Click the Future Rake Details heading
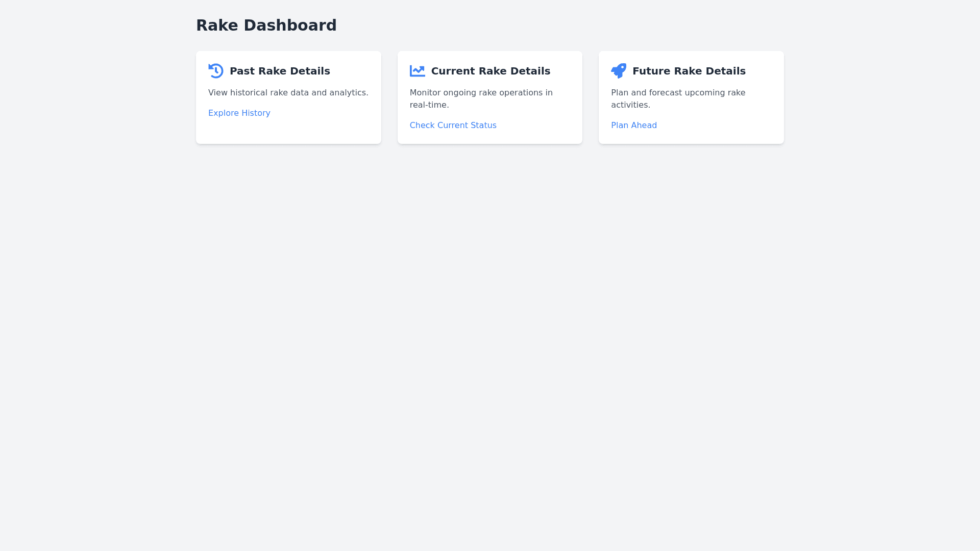Screen dimensions: 980x551 (689, 71)
